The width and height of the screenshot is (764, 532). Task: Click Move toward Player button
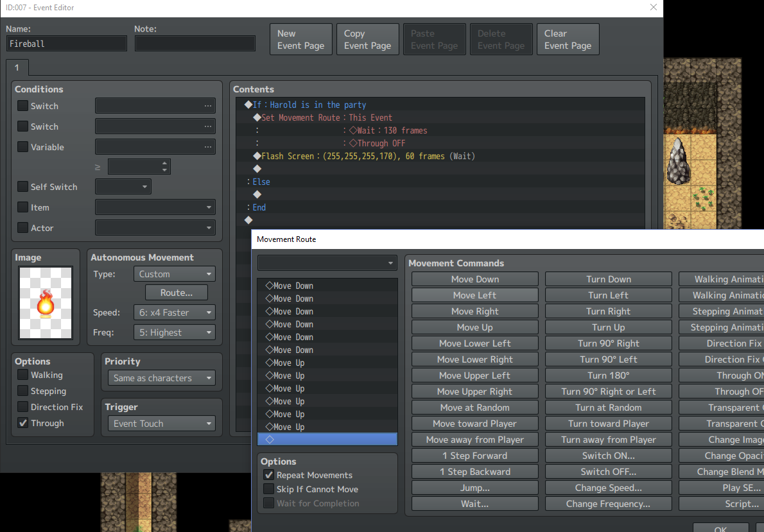pyautogui.click(x=474, y=424)
